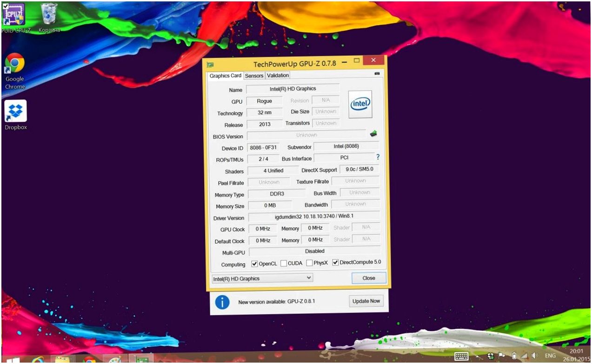Click the BIOS Version Unknown field
Screen dimensions: 592x364
(x=306, y=135)
